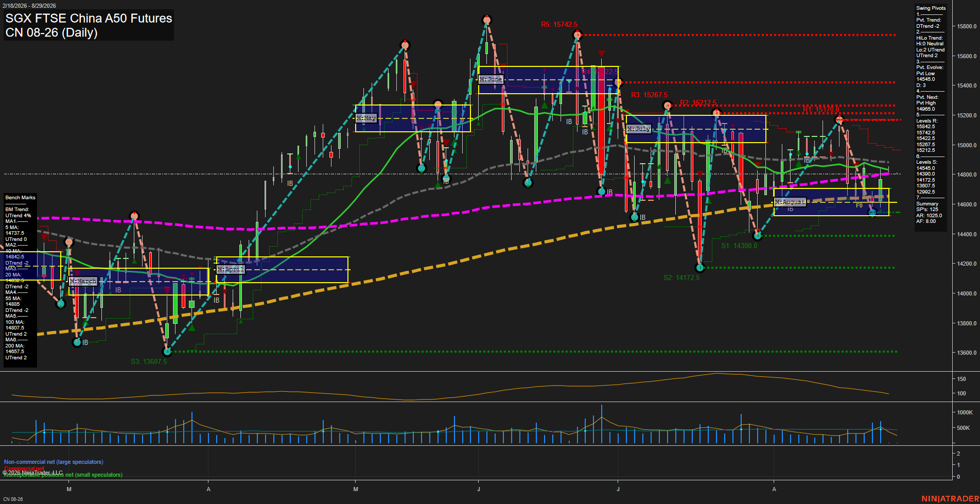The image size is (980, 504).
Task: Click the 'Levels R:' heading
Action: click(x=926, y=121)
